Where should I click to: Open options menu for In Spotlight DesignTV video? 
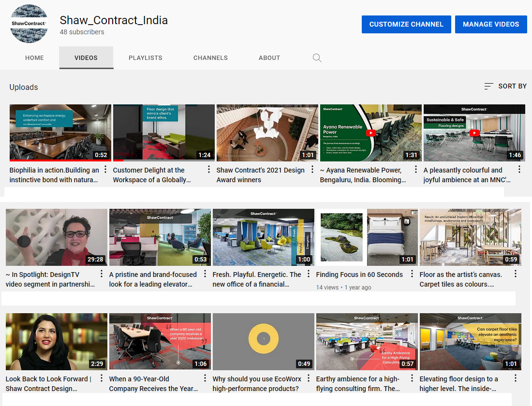(x=102, y=274)
